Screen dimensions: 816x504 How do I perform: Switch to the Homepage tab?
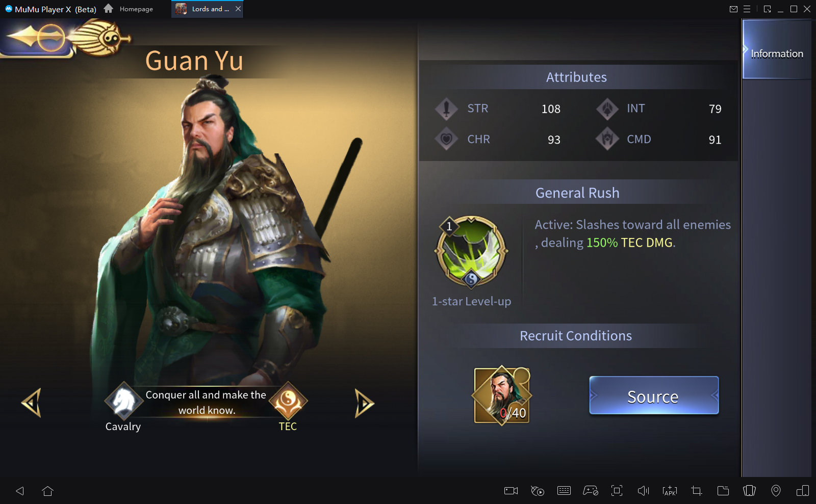tap(129, 9)
